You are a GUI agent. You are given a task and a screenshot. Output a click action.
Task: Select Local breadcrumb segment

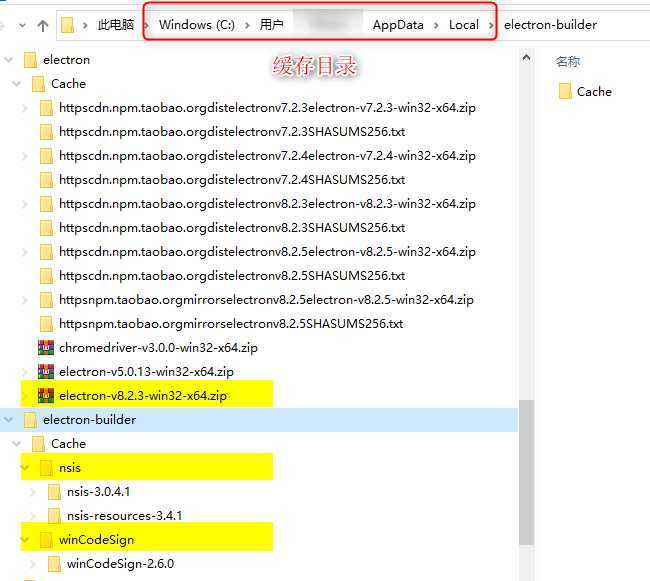point(463,25)
